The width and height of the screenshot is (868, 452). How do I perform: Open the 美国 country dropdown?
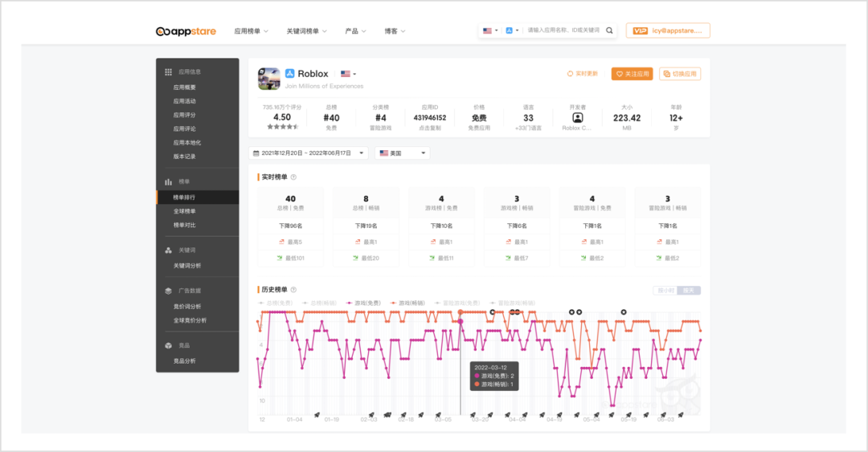tap(403, 153)
